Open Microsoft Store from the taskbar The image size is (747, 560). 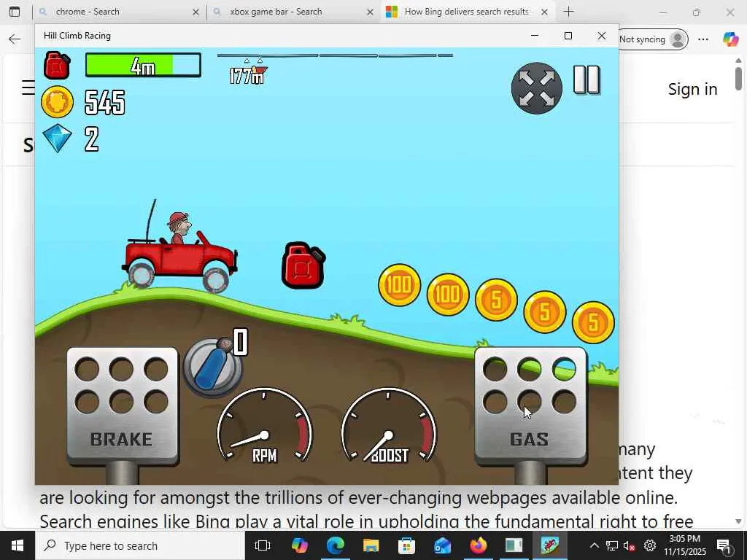[407, 545]
